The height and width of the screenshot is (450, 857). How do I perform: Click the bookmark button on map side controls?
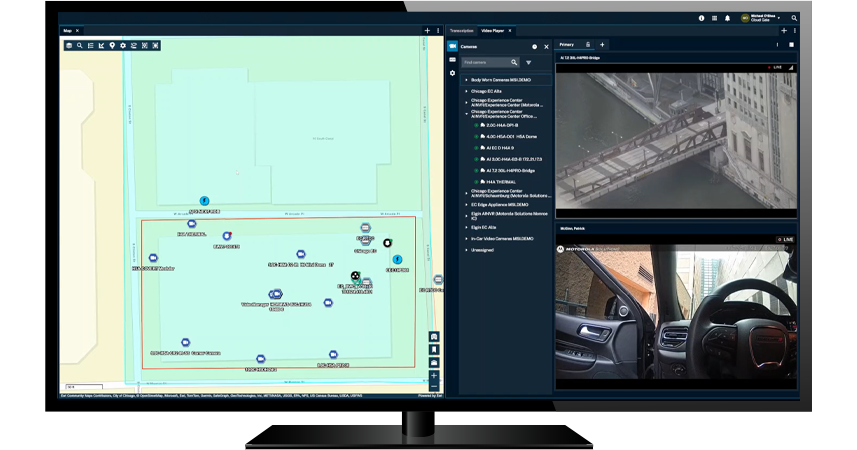(434, 349)
